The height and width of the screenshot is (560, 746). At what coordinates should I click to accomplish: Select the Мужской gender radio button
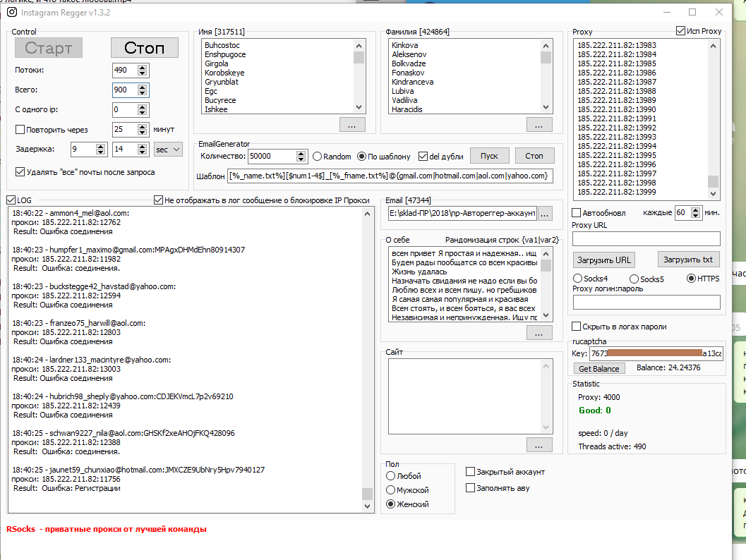click(391, 490)
